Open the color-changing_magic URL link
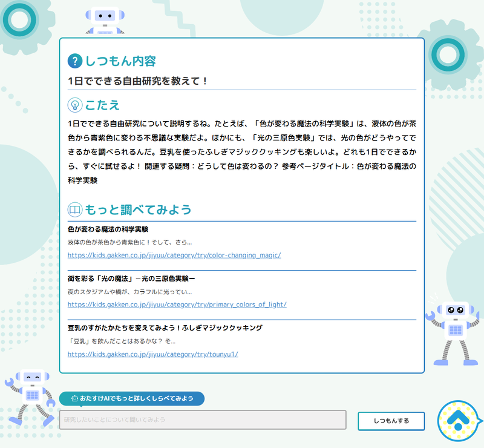This screenshot has height=448, width=484. 174,255
